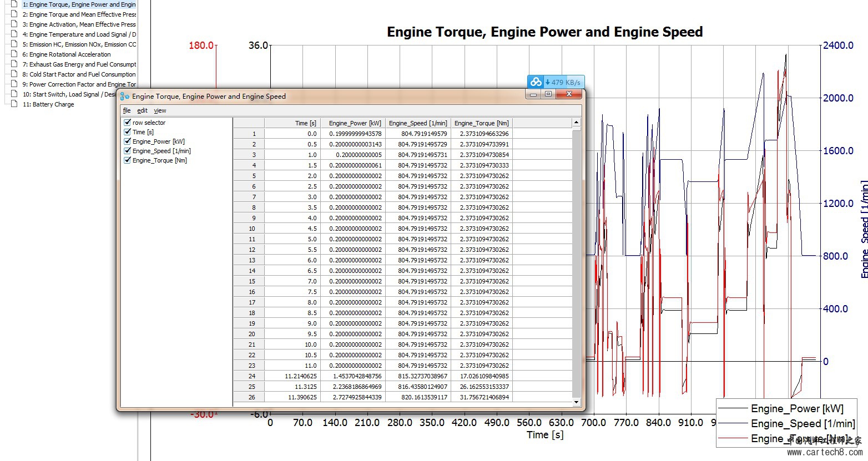The height and width of the screenshot is (461, 868).
Task: Open Exhaust Gas Energy and Fuel Consumption item
Action: 79,64
